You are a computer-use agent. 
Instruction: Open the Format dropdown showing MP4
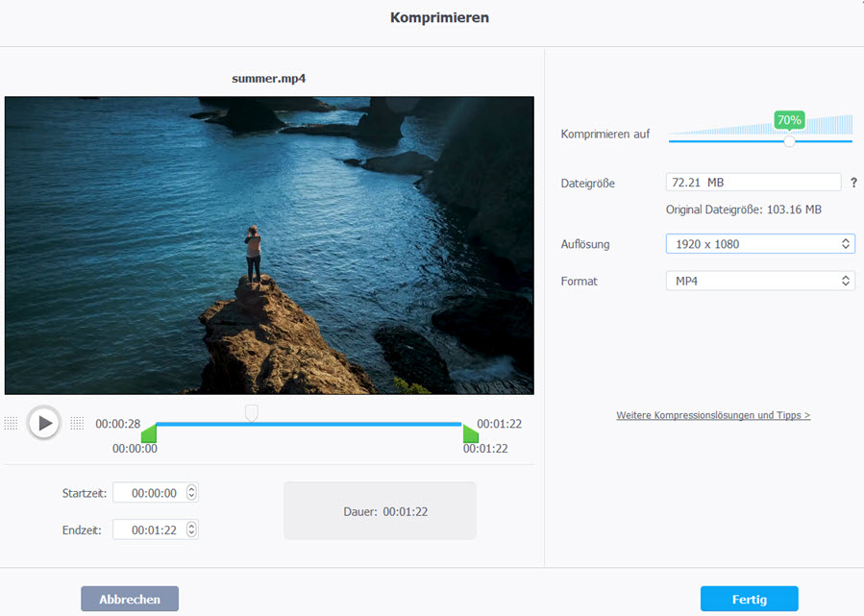[759, 282]
